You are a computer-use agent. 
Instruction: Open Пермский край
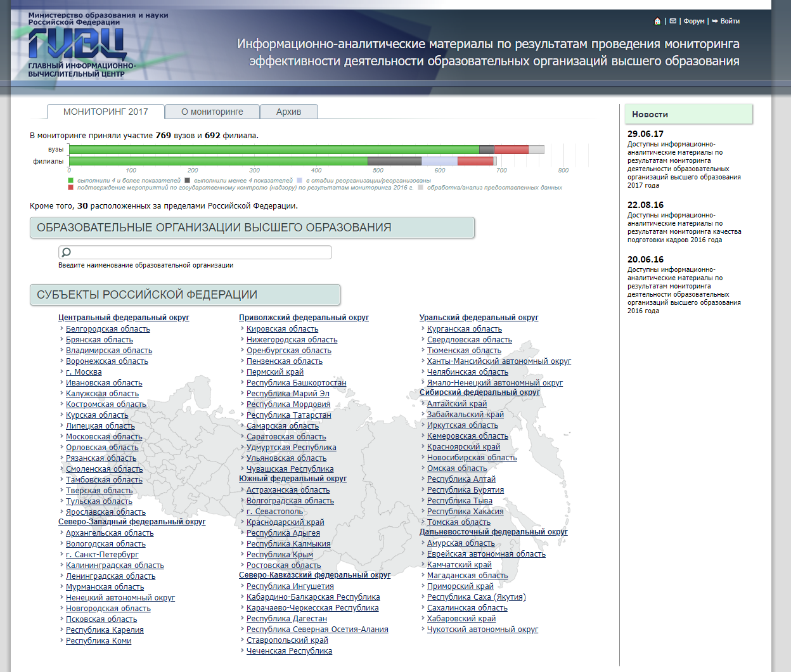275,372
